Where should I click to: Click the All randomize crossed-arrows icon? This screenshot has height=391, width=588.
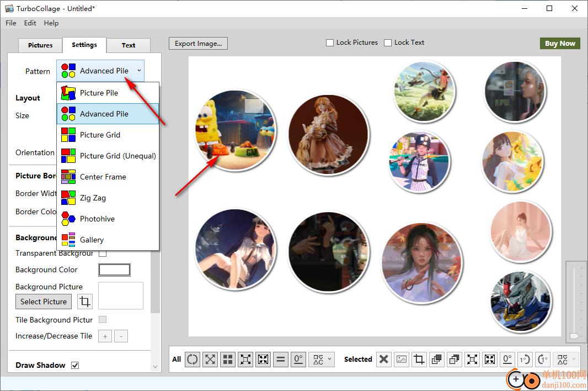click(x=210, y=360)
